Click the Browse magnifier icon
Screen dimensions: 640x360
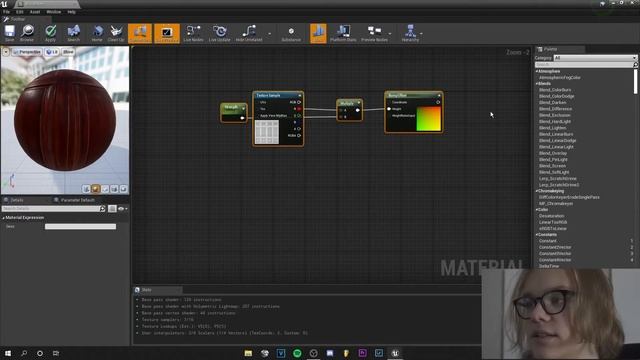[27, 33]
